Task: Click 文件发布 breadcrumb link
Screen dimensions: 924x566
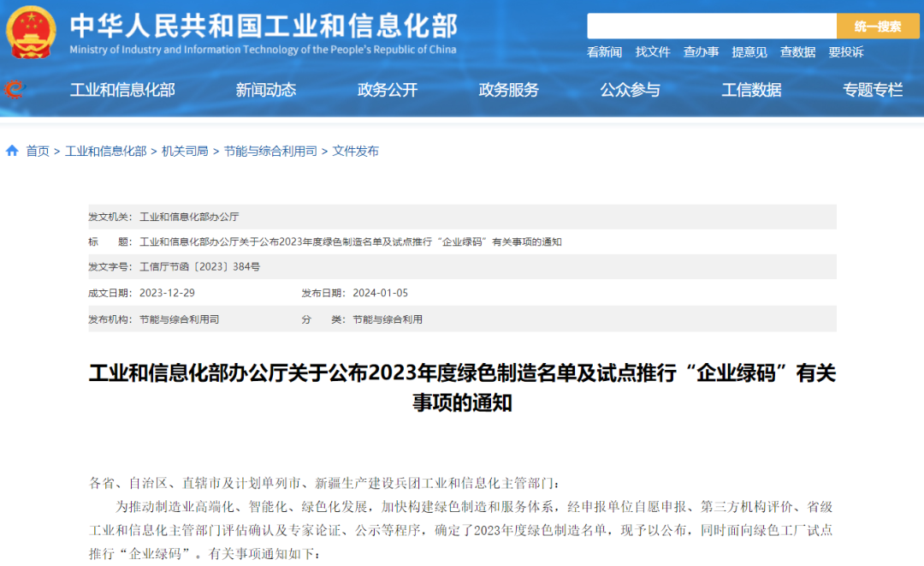Action: [x=355, y=152]
